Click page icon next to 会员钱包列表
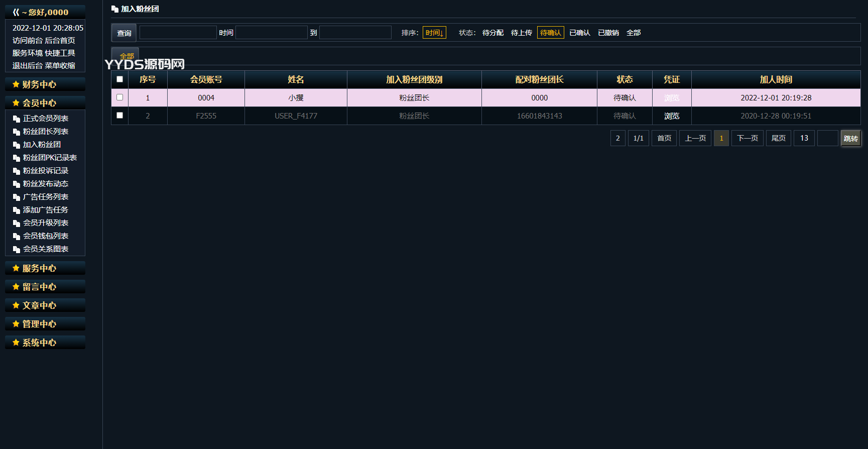868x449 pixels. (17, 237)
